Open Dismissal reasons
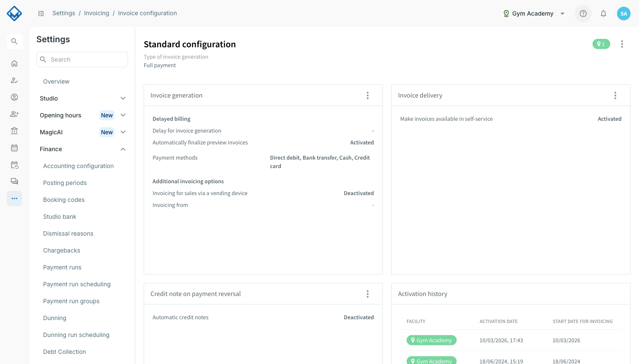The width and height of the screenshot is (639, 364). 68,234
